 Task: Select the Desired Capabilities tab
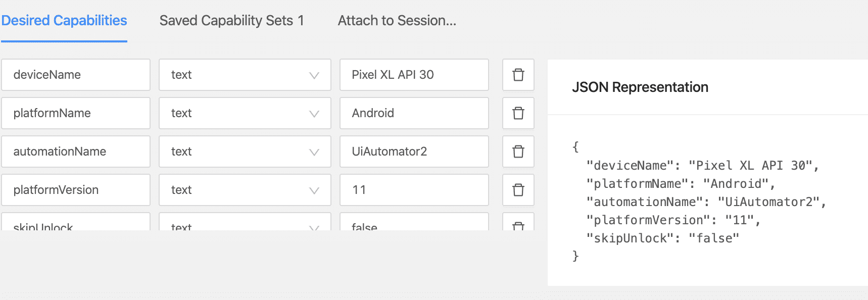tap(64, 21)
